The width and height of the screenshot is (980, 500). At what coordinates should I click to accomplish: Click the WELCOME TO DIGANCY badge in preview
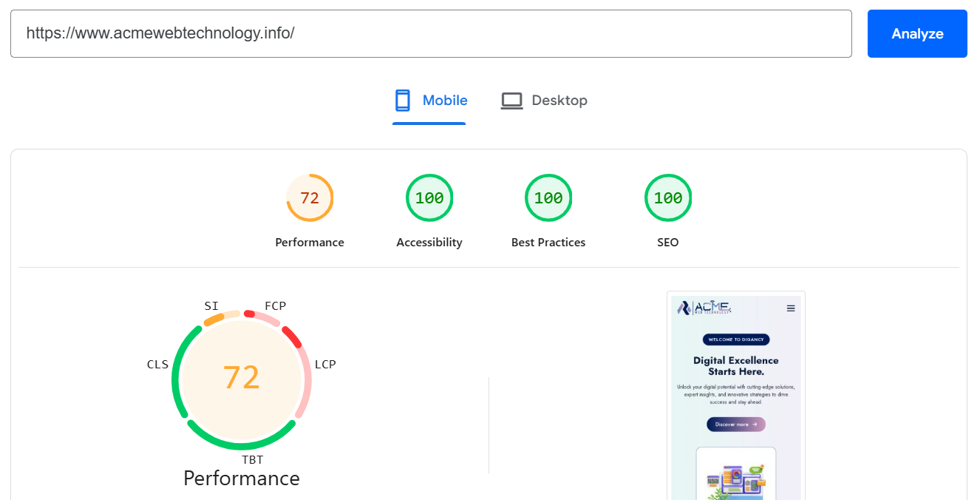click(736, 339)
